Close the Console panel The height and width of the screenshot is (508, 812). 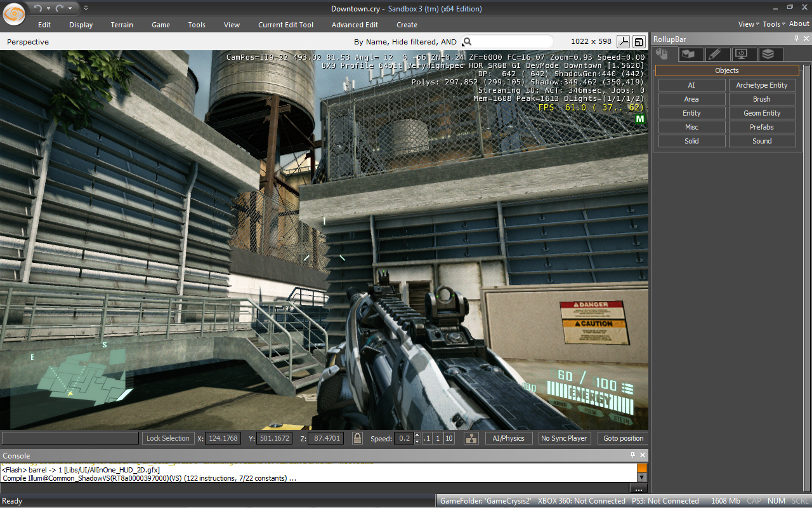[643, 455]
